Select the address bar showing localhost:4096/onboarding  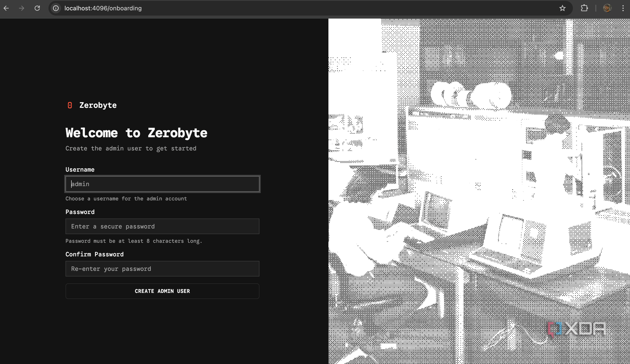pyautogui.click(x=103, y=8)
